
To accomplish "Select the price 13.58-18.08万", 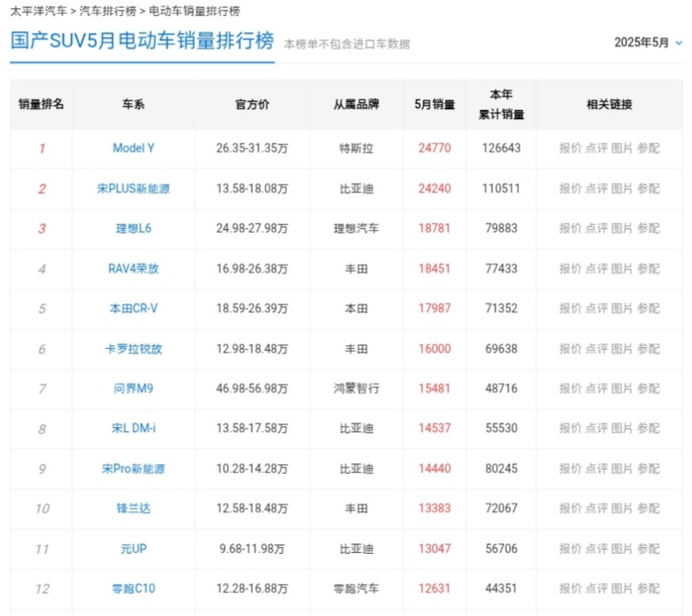I will point(252,188).
